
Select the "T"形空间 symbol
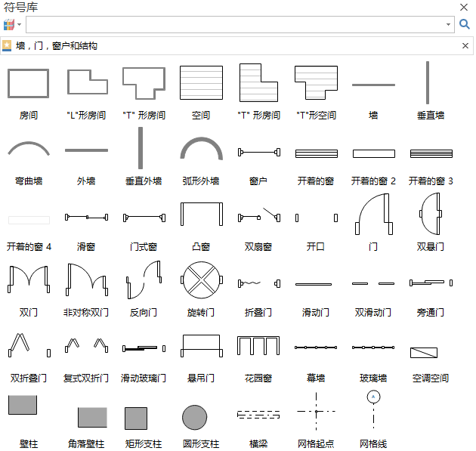point(316,82)
